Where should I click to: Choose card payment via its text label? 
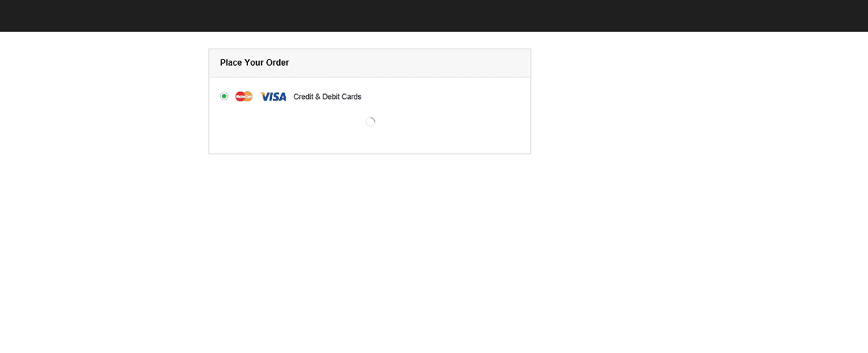coord(327,97)
